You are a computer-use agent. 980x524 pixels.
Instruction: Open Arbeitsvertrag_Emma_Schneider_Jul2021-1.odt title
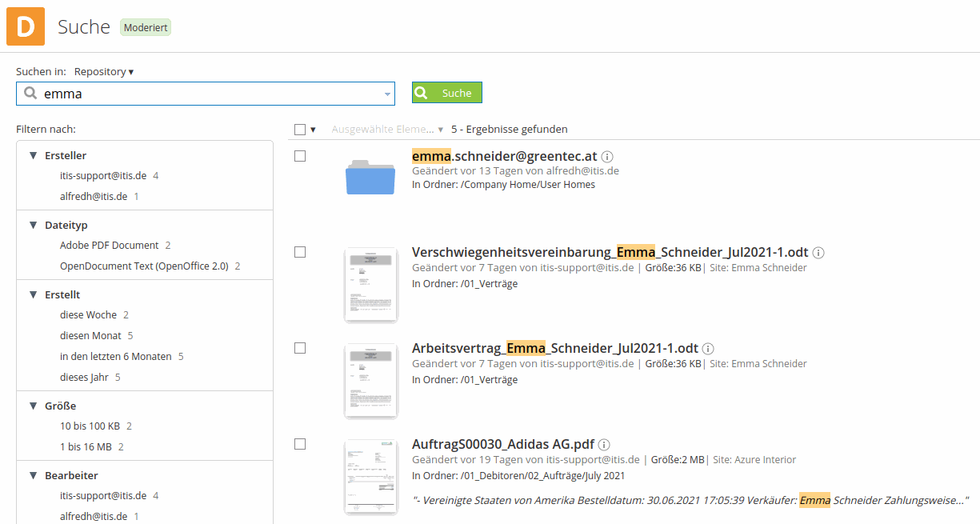pos(555,348)
